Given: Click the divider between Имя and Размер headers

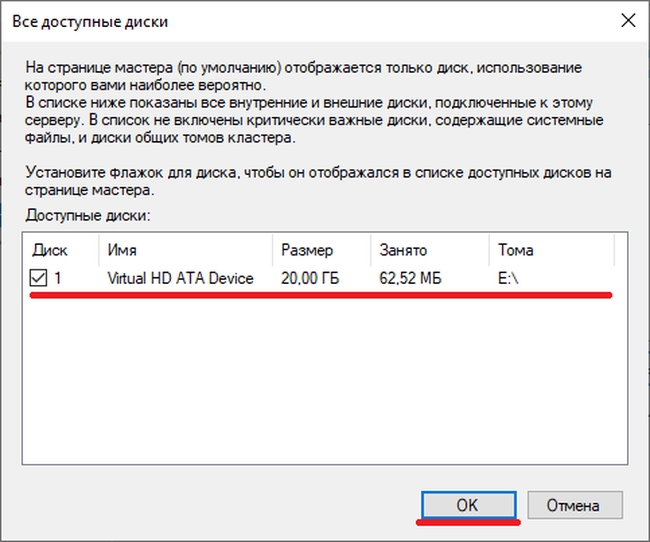Looking at the screenshot, I should point(272,250).
